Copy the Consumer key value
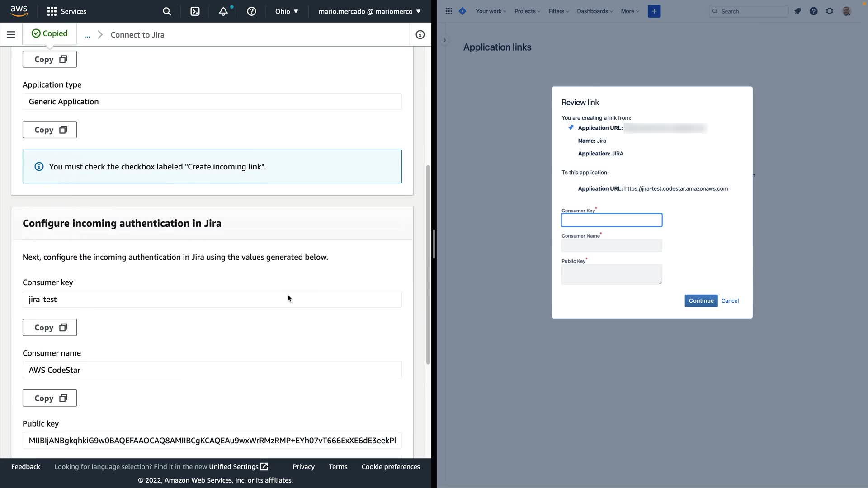Image resolution: width=868 pixels, height=488 pixels. [50, 328]
